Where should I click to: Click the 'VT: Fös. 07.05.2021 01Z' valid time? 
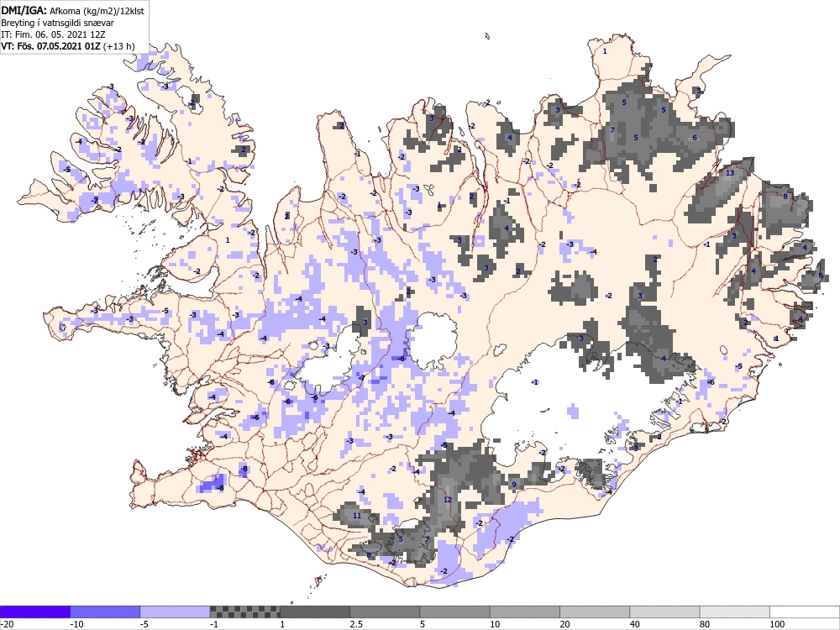tap(50, 46)
